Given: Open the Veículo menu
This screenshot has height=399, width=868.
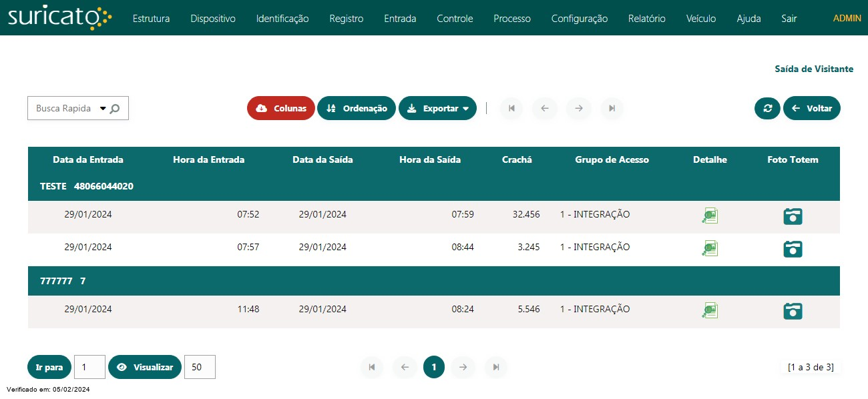Looking at the screenshot, I should click(701, 19).
